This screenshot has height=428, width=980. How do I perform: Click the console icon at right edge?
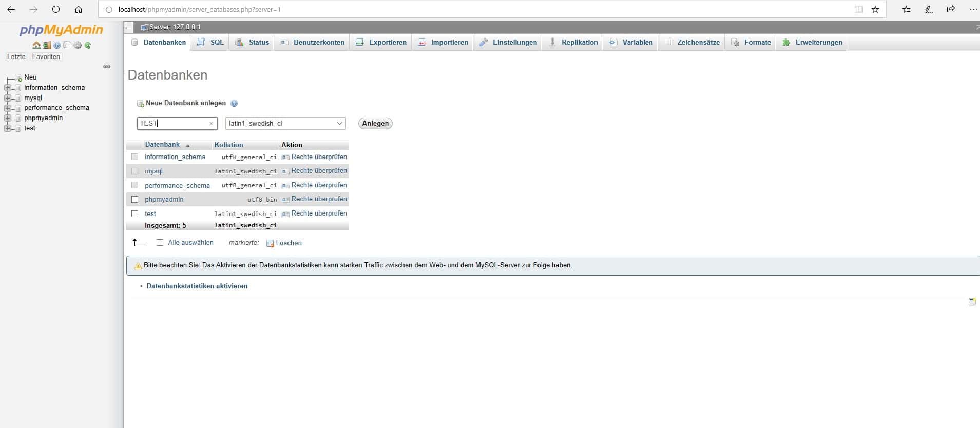[972, 302]
